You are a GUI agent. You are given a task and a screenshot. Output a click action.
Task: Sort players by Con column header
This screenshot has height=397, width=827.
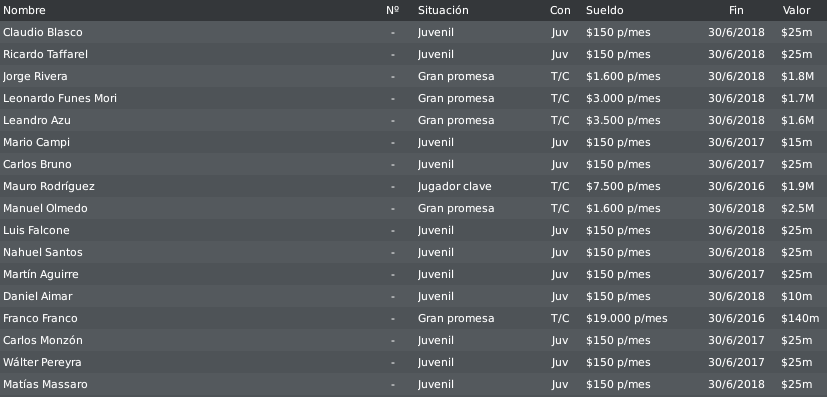[x=560, y=11]
